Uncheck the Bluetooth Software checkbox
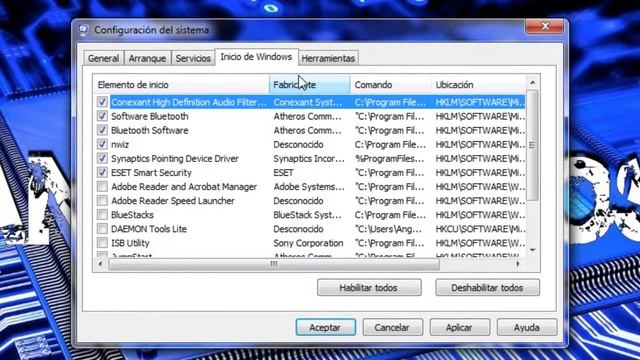640x360 pixels. [102, 130]
